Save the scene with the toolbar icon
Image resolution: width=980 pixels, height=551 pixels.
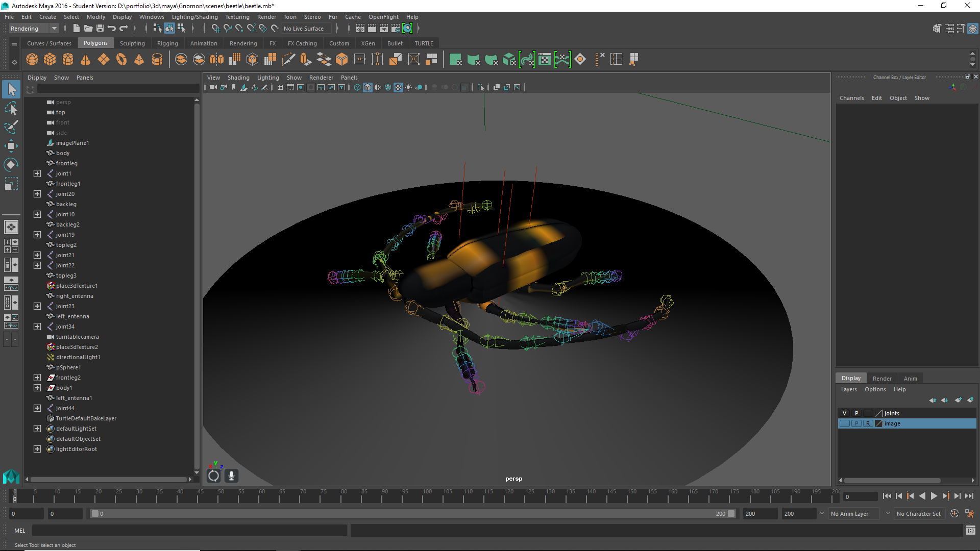pos(100,29)
